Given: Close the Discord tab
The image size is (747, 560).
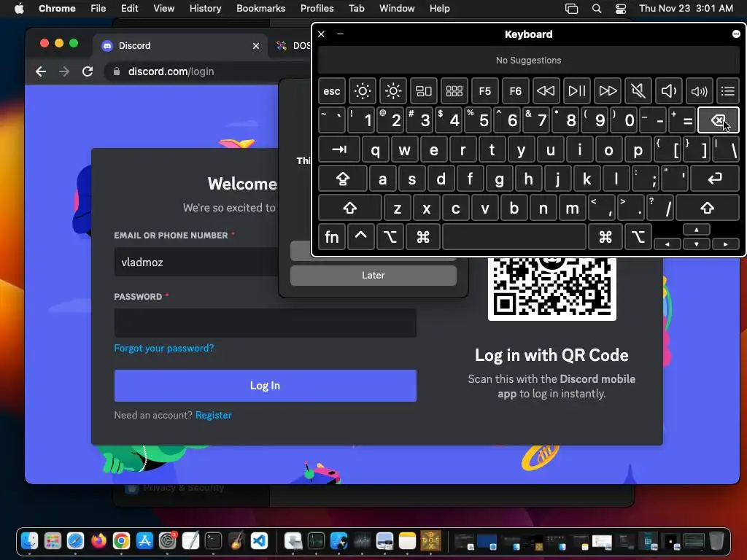Looking at the screenshot, I should pos(256,46).
